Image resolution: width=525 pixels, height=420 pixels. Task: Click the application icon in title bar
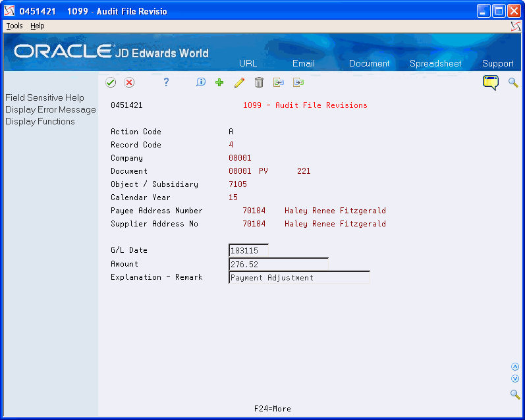[9, 11]
